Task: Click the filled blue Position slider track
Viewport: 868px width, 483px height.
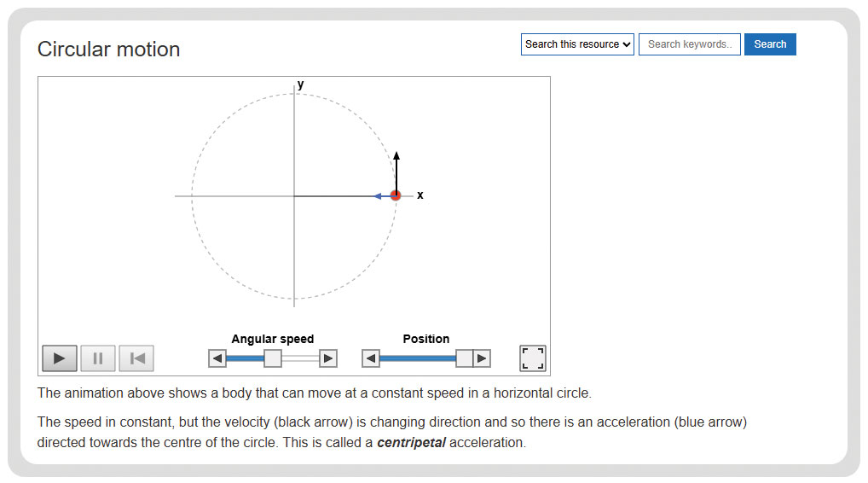Action: (418, 358)
